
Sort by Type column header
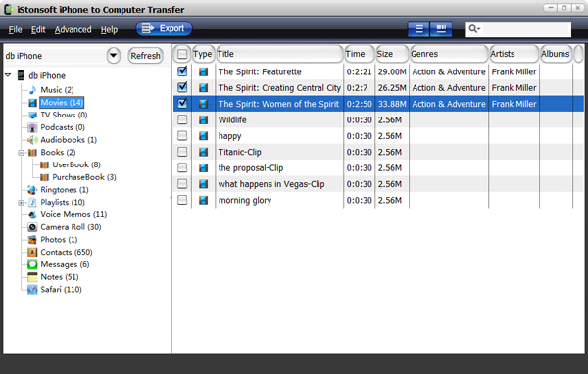[203, 54]
